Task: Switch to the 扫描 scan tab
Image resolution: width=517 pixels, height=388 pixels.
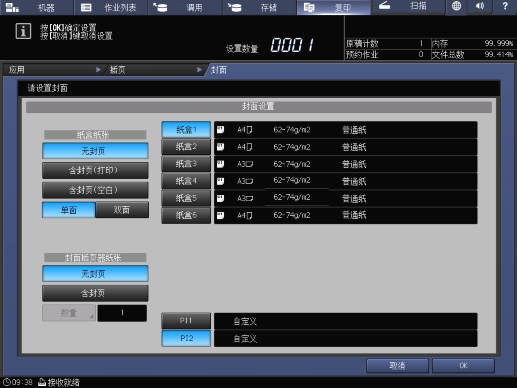Action: [408, 7]
